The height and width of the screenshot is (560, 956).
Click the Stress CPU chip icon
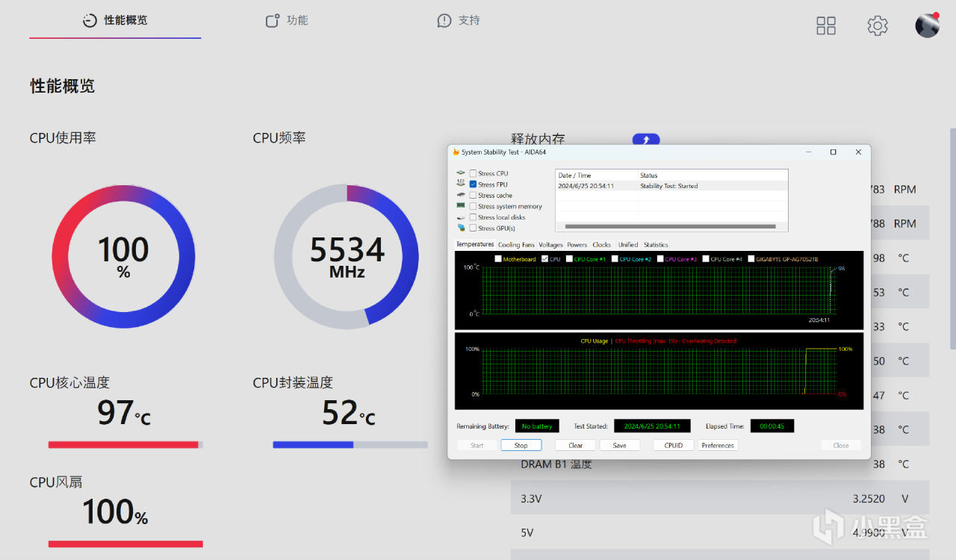point(461,173)
